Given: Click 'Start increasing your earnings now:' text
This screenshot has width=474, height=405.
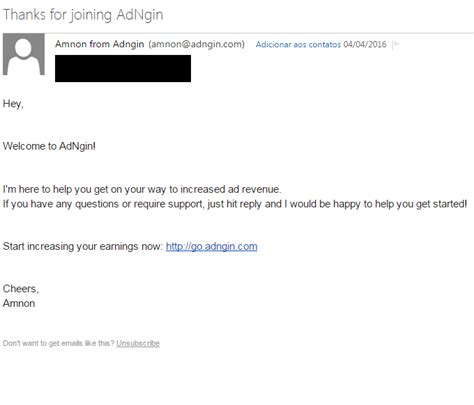Looking at the screenshot, I should pos(83,246).
